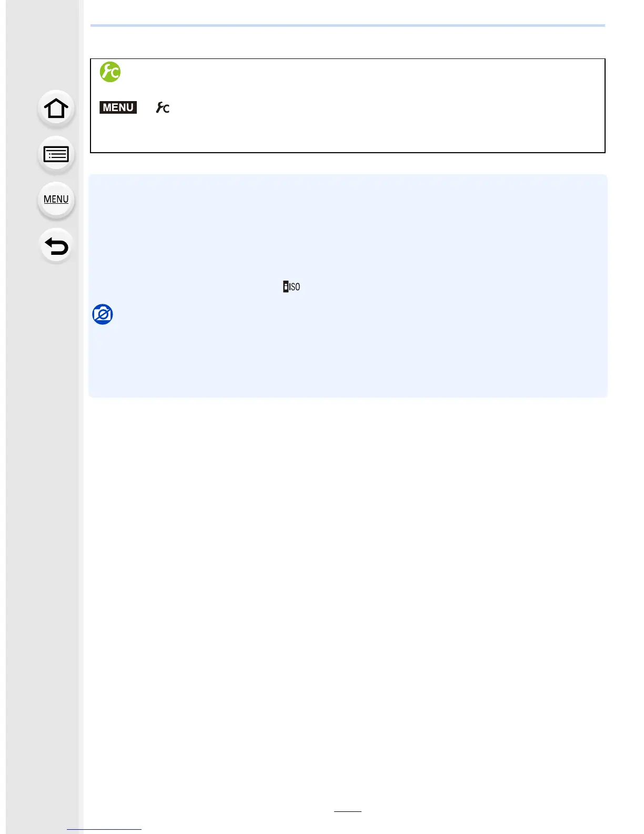Click the blue not-available camera icon
The height and width of the screenshot is (834, 644).
point(103,314)
